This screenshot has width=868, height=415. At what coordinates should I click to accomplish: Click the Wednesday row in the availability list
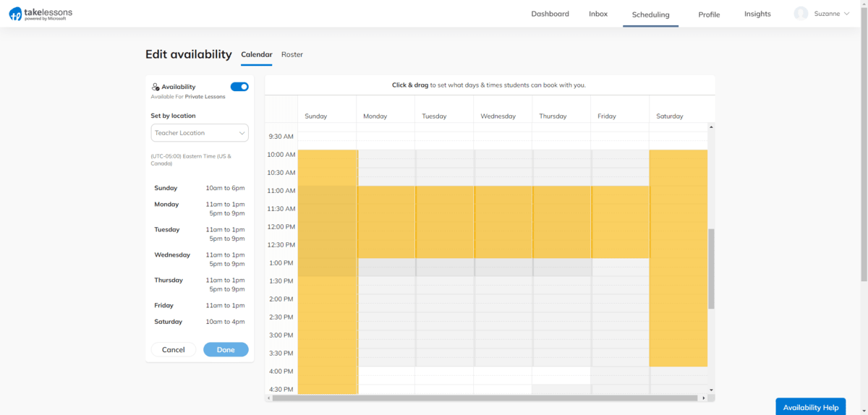[200, 260]
